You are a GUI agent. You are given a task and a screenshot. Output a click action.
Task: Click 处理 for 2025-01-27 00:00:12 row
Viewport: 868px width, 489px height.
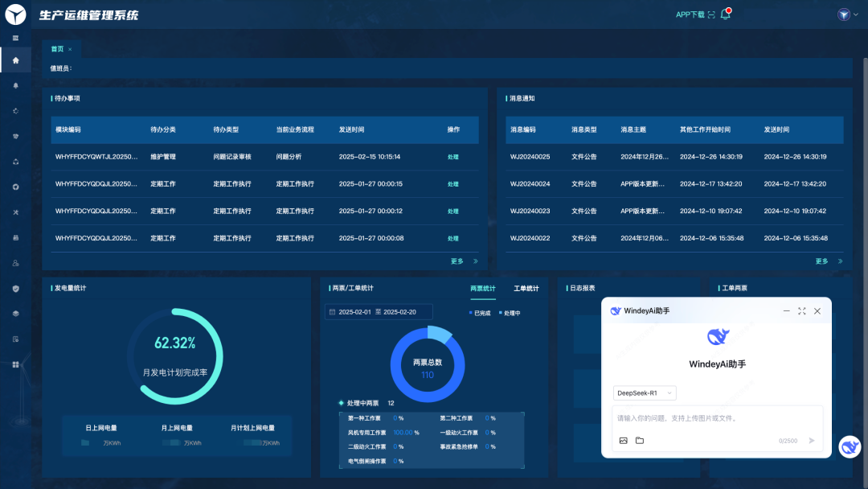pyautogui.click(x=452, y=212)
